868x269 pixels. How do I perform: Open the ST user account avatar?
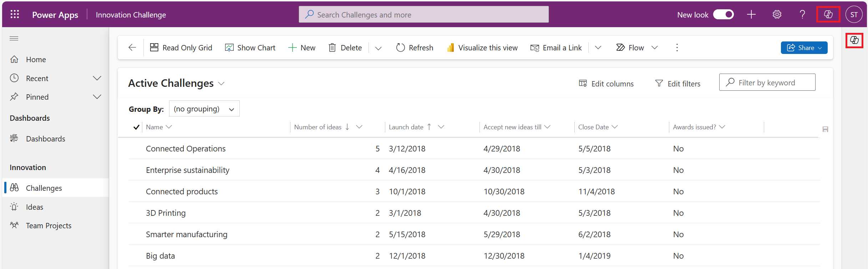854,15
